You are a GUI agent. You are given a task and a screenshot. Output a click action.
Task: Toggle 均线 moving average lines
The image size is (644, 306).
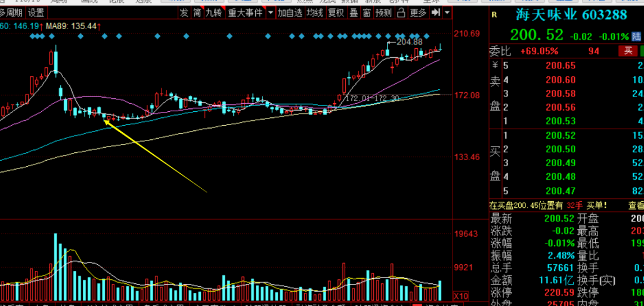click(x=315, y=13)
